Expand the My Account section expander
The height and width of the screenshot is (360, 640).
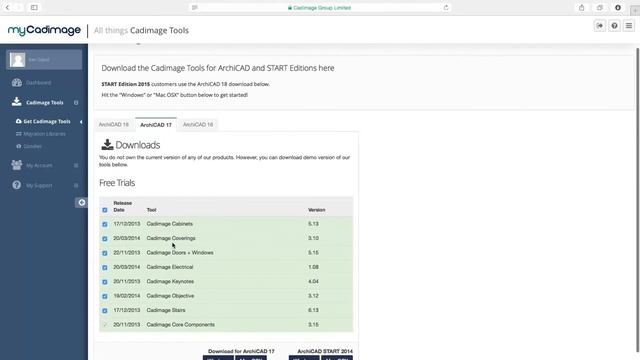(76, 165)
